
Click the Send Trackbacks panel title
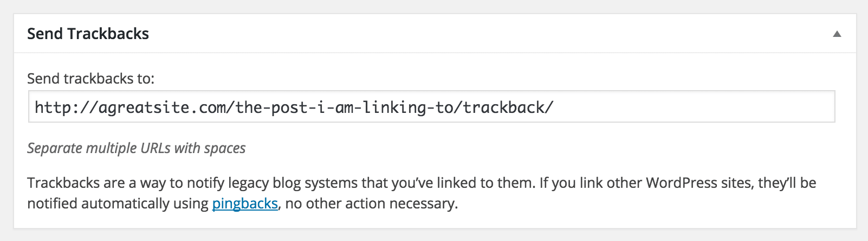click(88, 34)
